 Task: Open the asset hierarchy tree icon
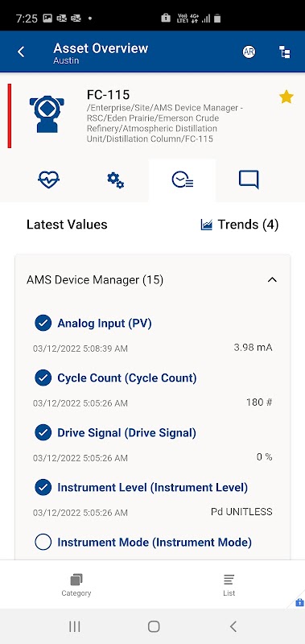coord(284,52)
